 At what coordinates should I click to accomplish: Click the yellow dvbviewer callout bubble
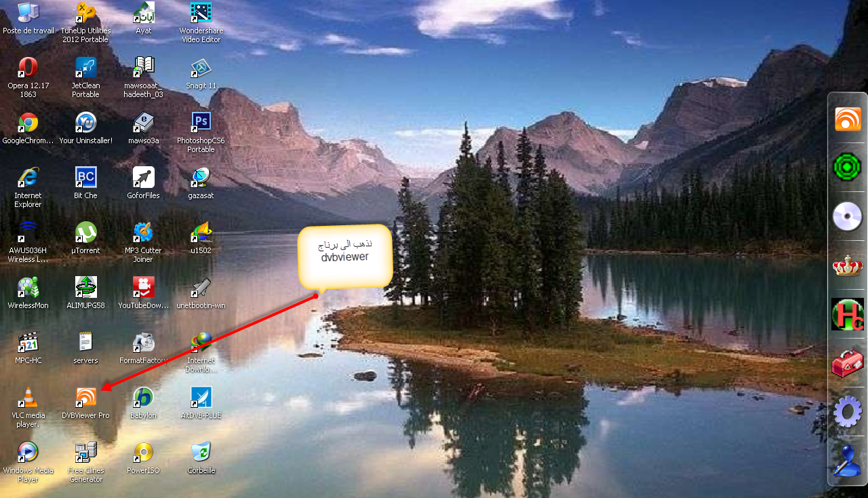click(345, 255)
